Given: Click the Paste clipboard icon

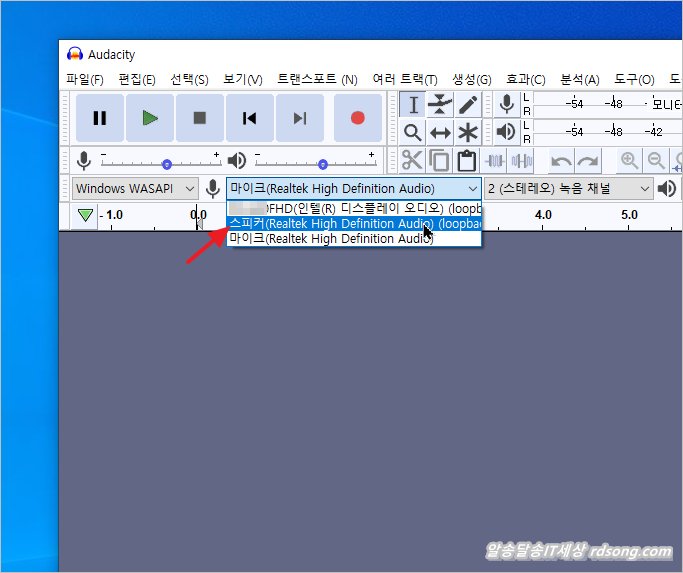Looking at the screenshot, I should click(467, 161).
